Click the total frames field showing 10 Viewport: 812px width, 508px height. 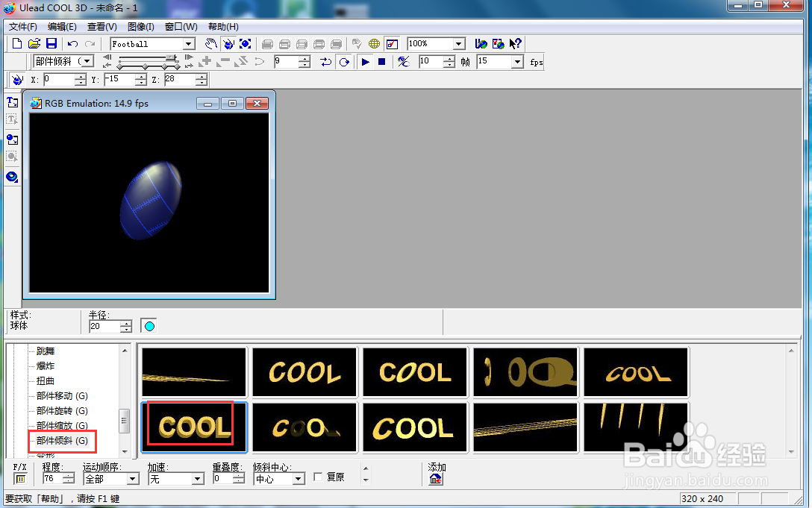click(431, 62)
